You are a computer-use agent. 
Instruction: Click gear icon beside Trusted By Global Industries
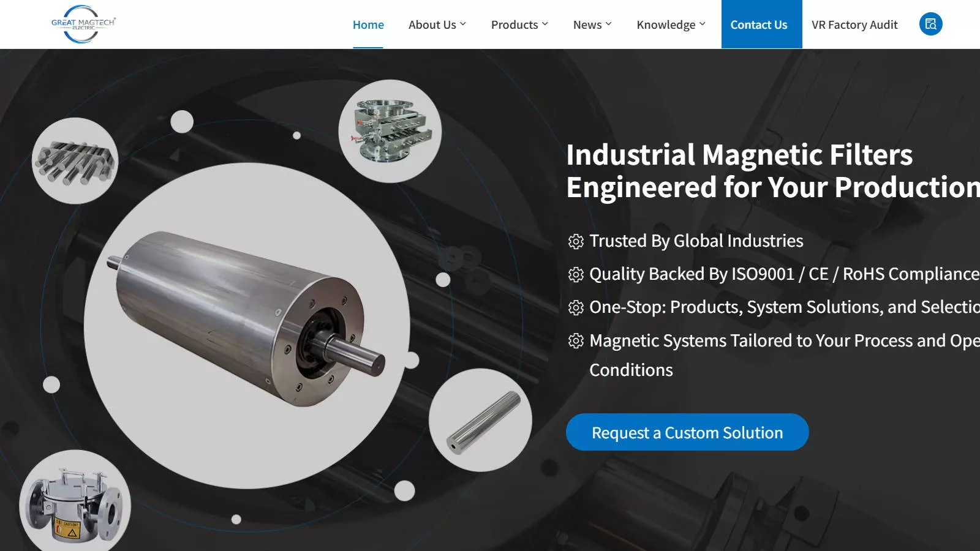pos(576,241)
